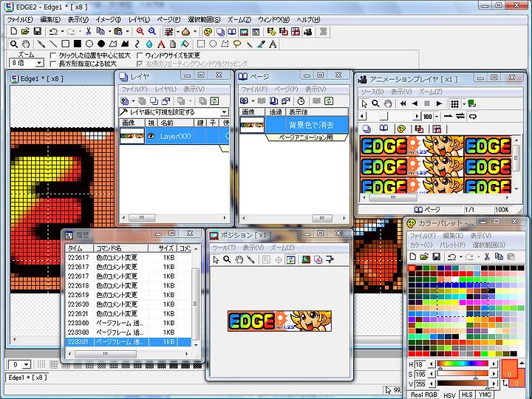Click the magnifier tool in Position window

[x=227, y=259]
